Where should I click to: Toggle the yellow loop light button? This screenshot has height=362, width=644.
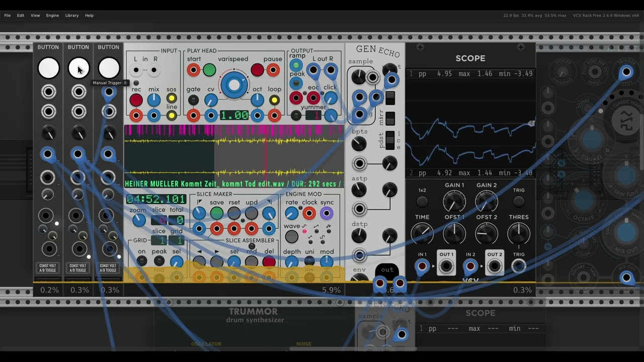tap(274, 100)
